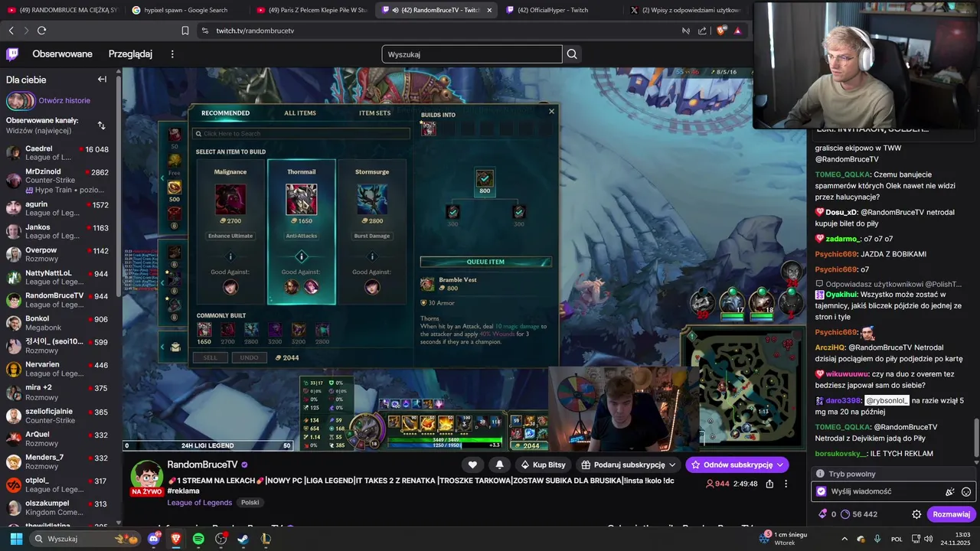This screenshot has height=551, width=980.
Task: Open POL input language selector
Action: (897, 539)
